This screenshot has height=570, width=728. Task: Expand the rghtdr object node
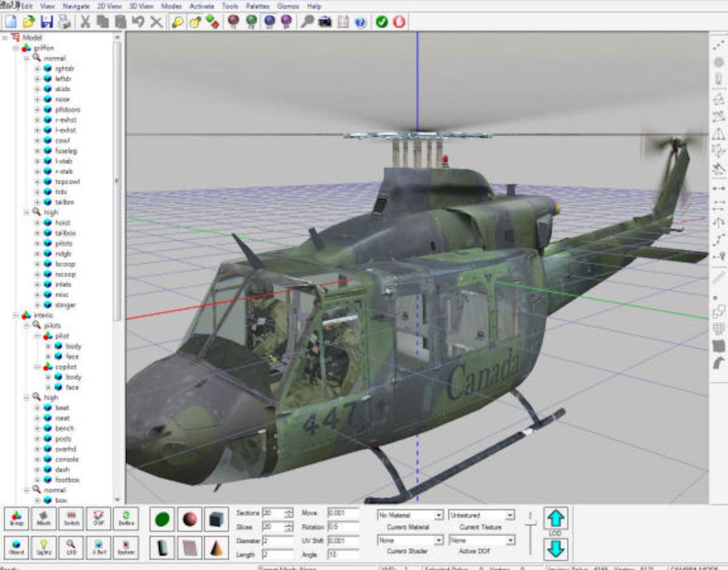[38, 69]
